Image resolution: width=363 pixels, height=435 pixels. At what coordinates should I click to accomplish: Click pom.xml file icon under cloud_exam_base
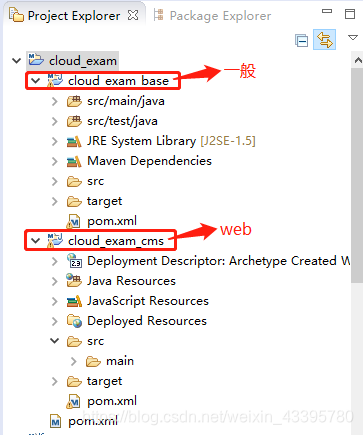click(73, 221)
